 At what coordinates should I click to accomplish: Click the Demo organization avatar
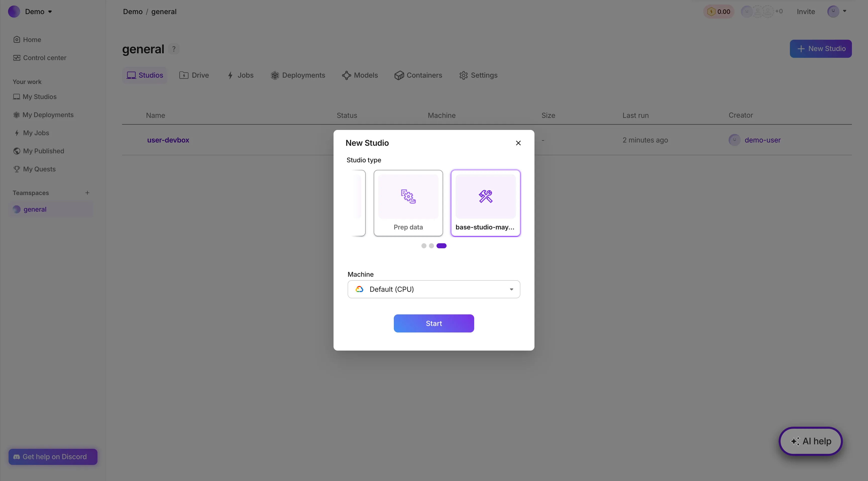point(14,12)
